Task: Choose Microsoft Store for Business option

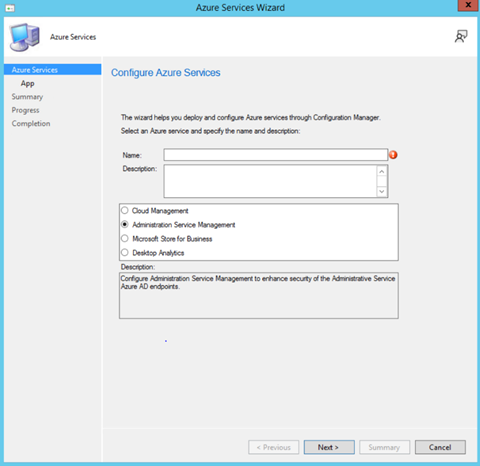Action: pos(125,238)
